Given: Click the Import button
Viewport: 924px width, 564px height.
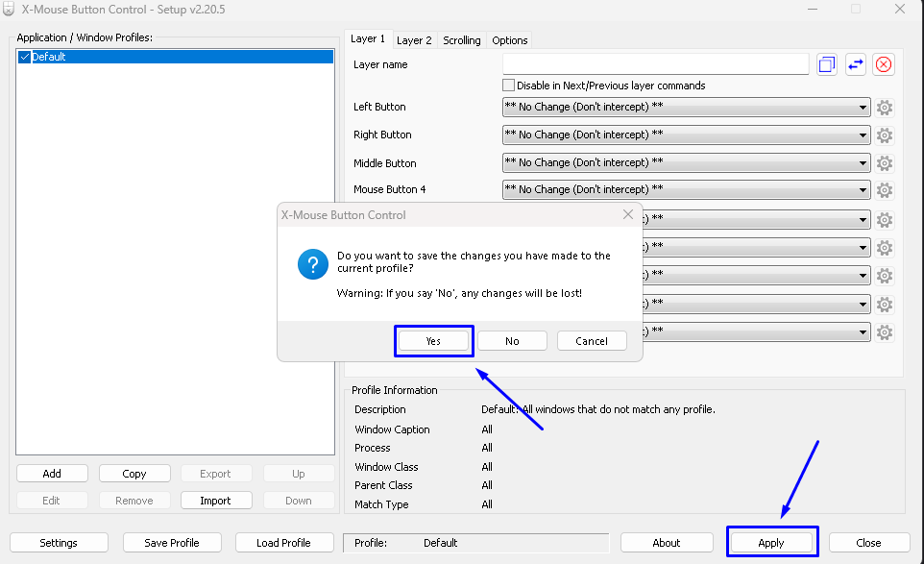Looking at the screenshot, I should (216, 501).
